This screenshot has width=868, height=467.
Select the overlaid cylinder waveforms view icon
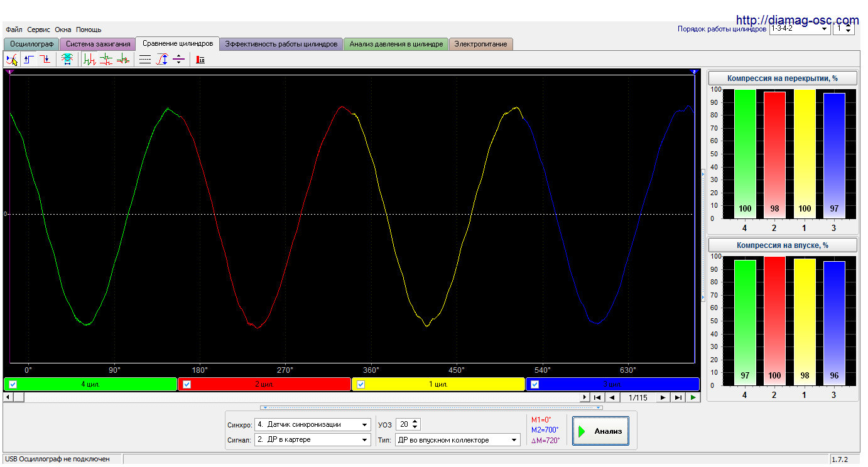(x=123, y=60)
